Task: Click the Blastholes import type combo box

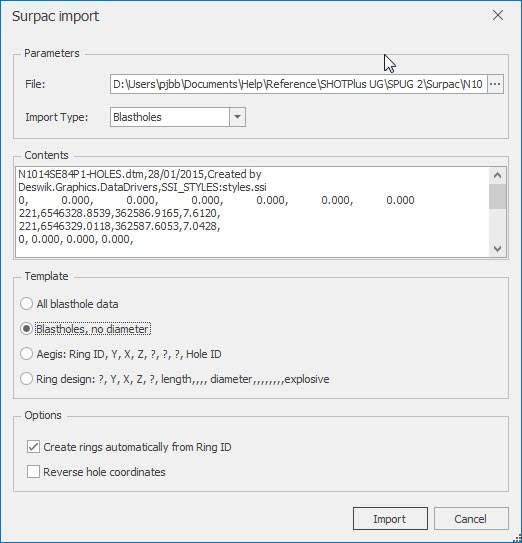Action: tap(178, 117)
